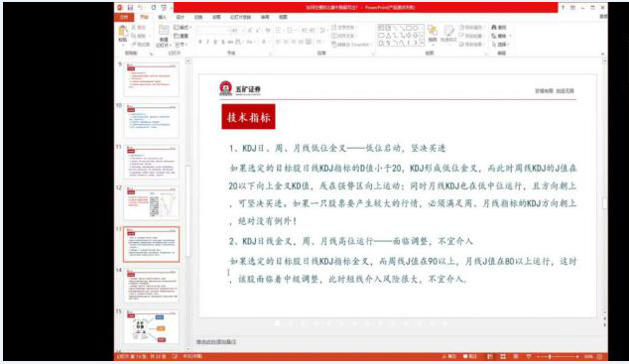The height and width of the screenshot is (364, 629).
Task: Open the Insert ribbon tab
Action: click(162, 17)
